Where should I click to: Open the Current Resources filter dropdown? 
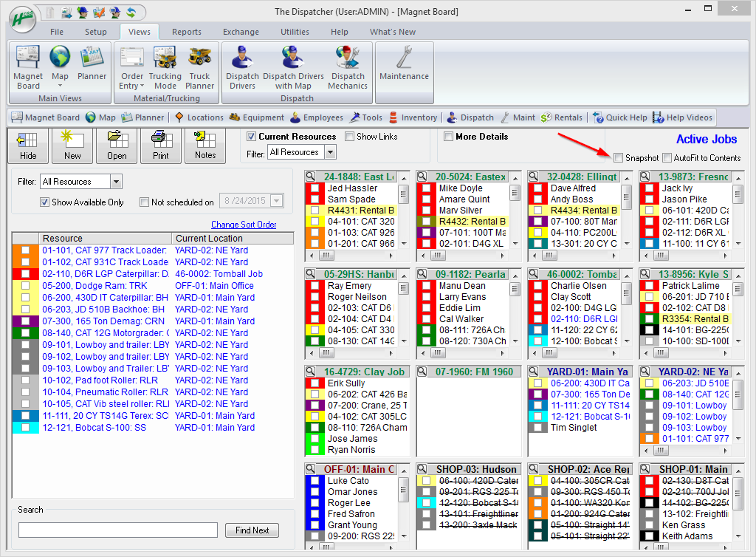click(330, 152)
